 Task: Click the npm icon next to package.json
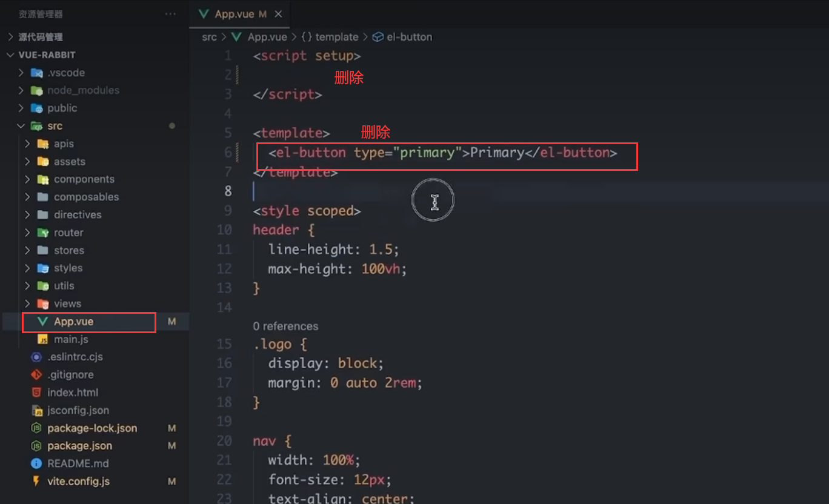point(36,445)
